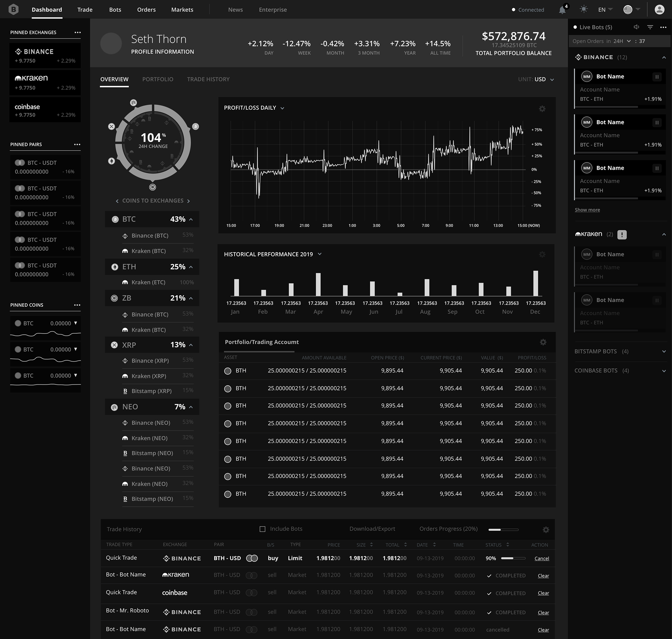Open the Open Orders 24H dropdown
Viewport: 672px width, 639px height.
(x=622, y=41)
